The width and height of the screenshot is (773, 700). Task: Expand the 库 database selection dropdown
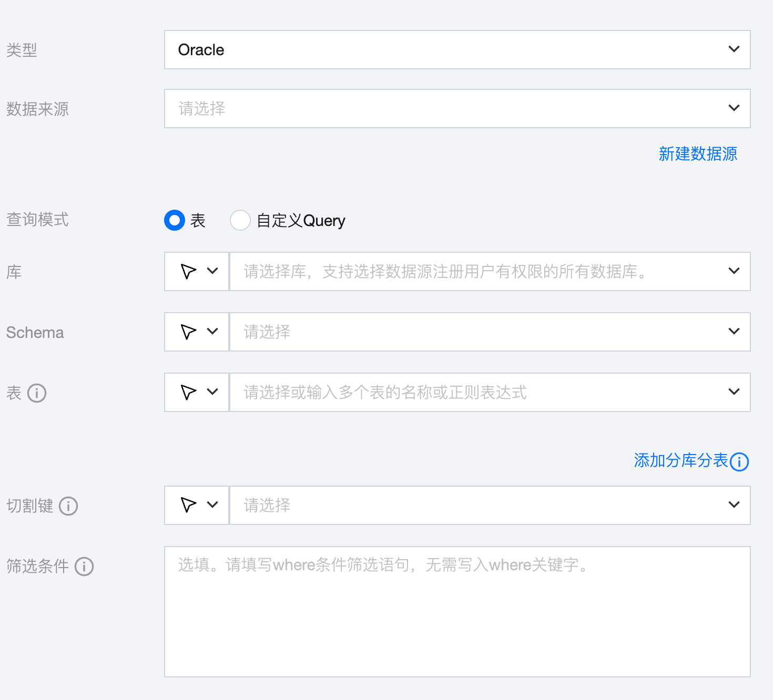click(489, 271)
